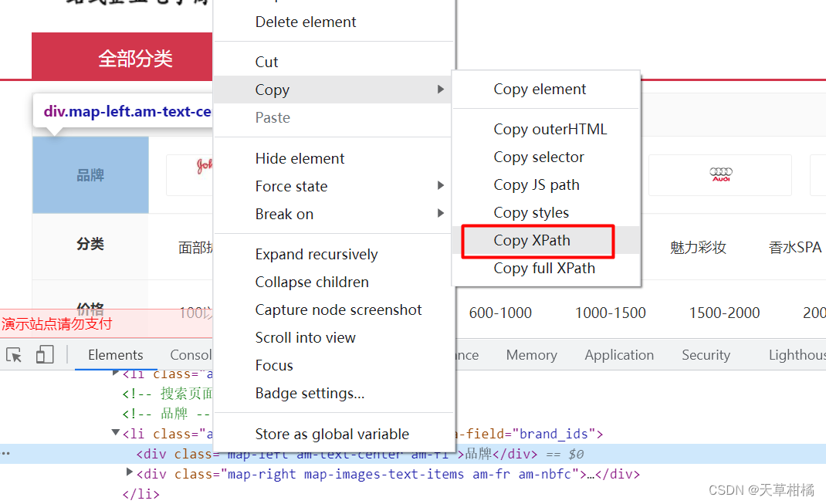Toggle the device toolbar icon
Viewport: 826px width, 504px height.
coord(45,354)
